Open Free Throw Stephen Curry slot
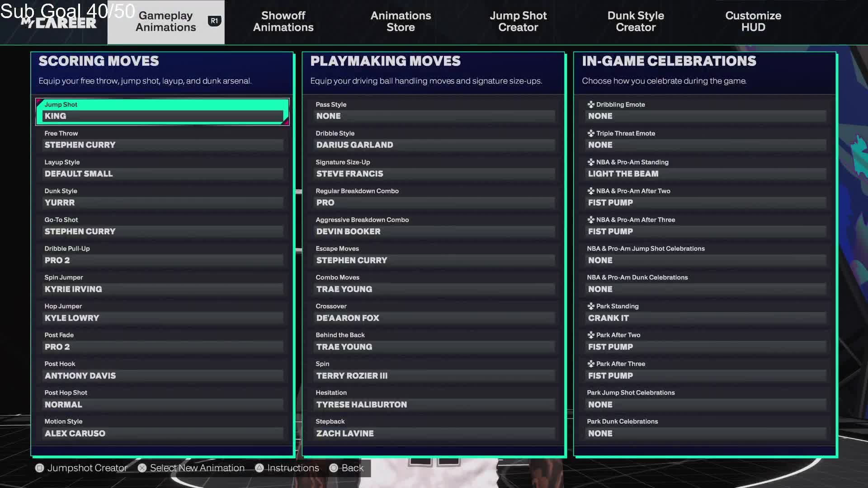The height and width of the screenshot is (488, 868). click(x=162, y=140)
